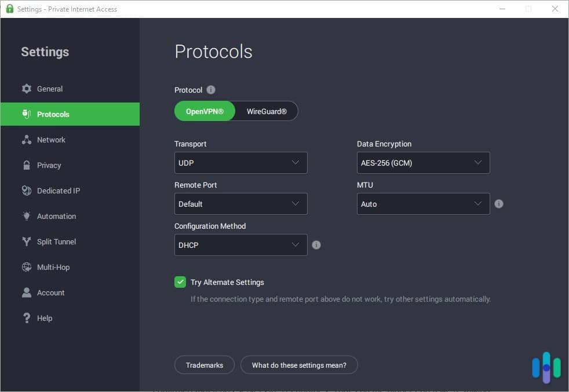Click the Protocols plug icon in sidebar
The image size is (569, 392).
[x=27, y=114]
